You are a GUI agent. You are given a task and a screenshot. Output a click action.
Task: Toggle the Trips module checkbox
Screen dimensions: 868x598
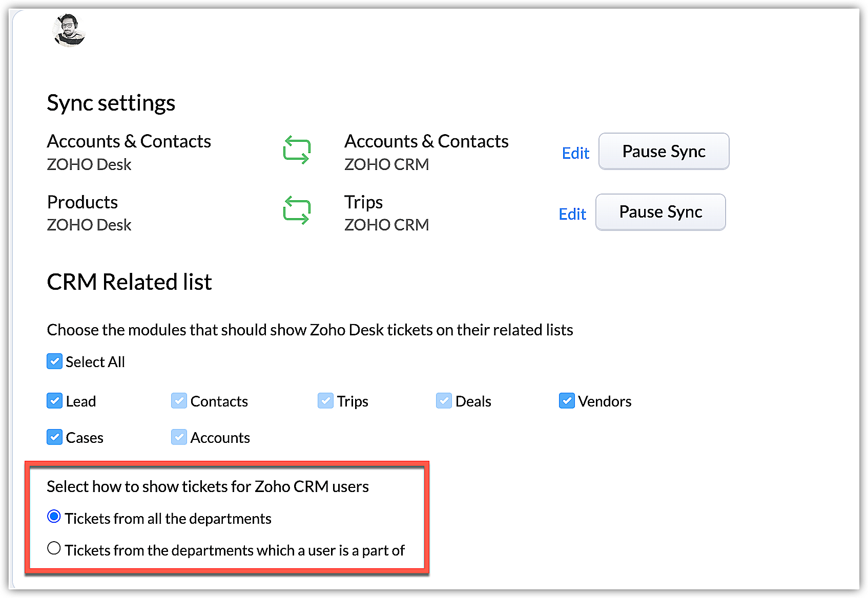click(325, 401)
